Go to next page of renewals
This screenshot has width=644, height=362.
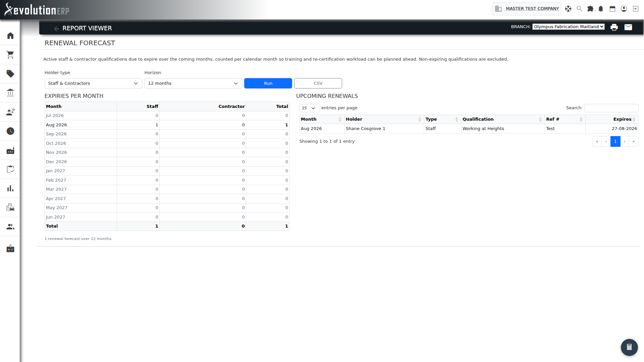(x=625, y=141)
